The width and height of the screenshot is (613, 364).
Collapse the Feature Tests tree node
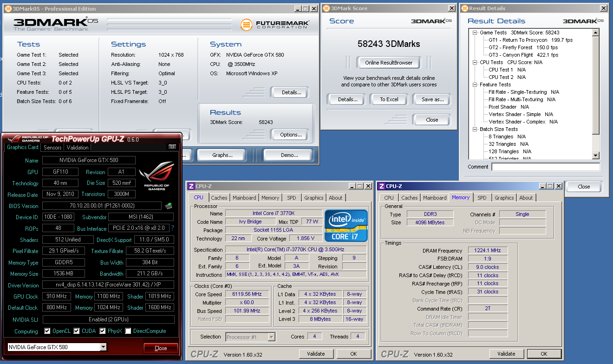(475, 84)
